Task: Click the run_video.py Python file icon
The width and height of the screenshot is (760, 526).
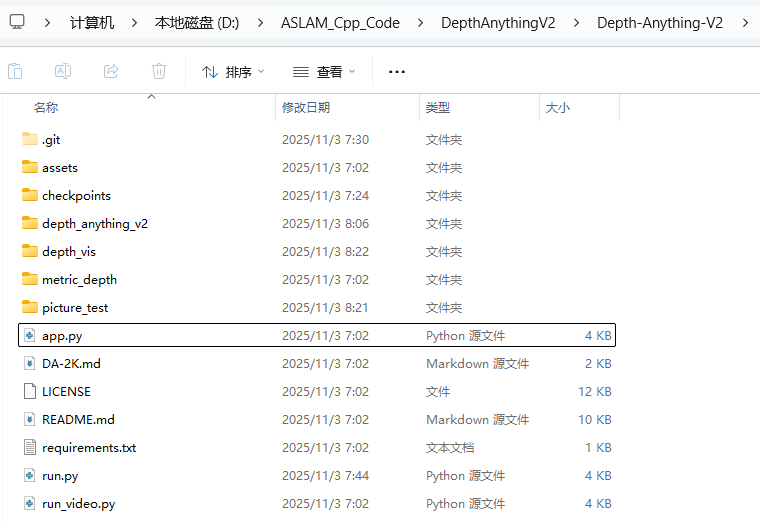Action: point(30,503)
